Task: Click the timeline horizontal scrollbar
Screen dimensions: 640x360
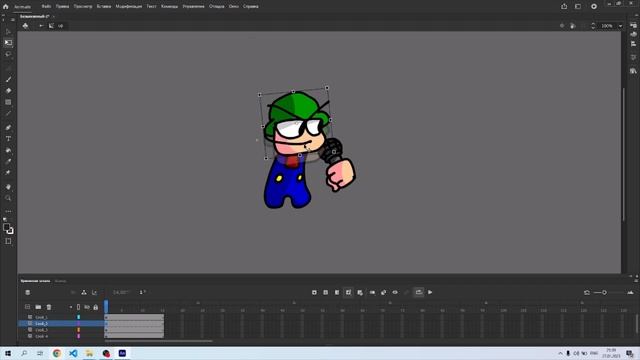Action: (x=158, y=341)
